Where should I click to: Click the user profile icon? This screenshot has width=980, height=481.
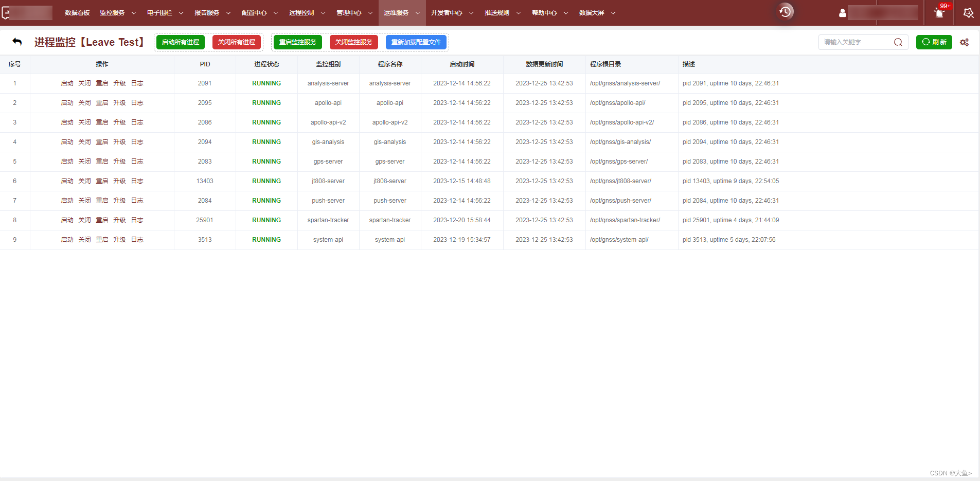click(x=842, y=13)
